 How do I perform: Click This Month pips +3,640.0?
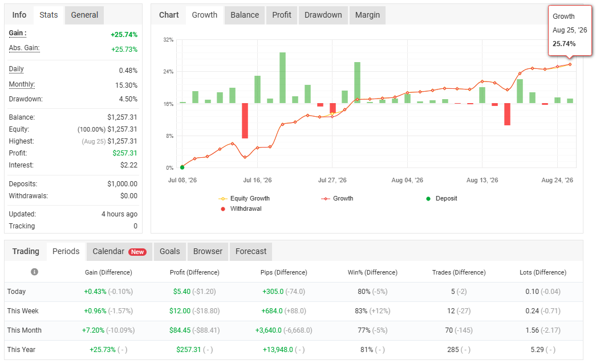click(269, 330)
